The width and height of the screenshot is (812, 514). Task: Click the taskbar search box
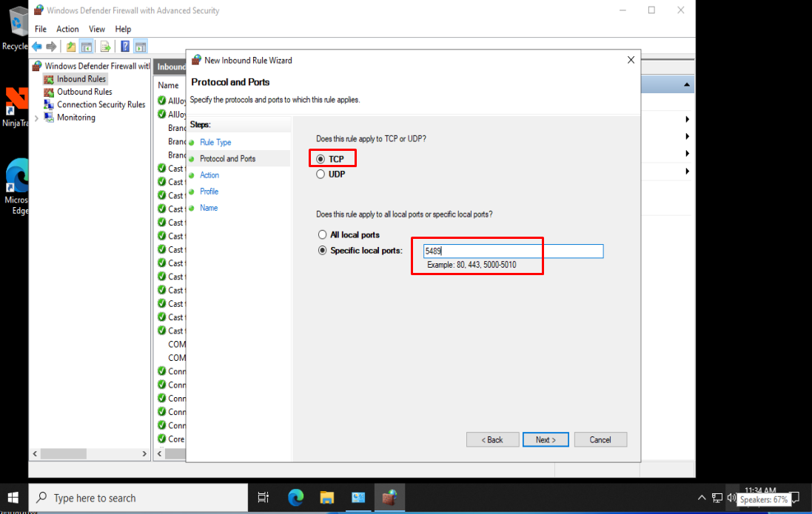point(138,498)
